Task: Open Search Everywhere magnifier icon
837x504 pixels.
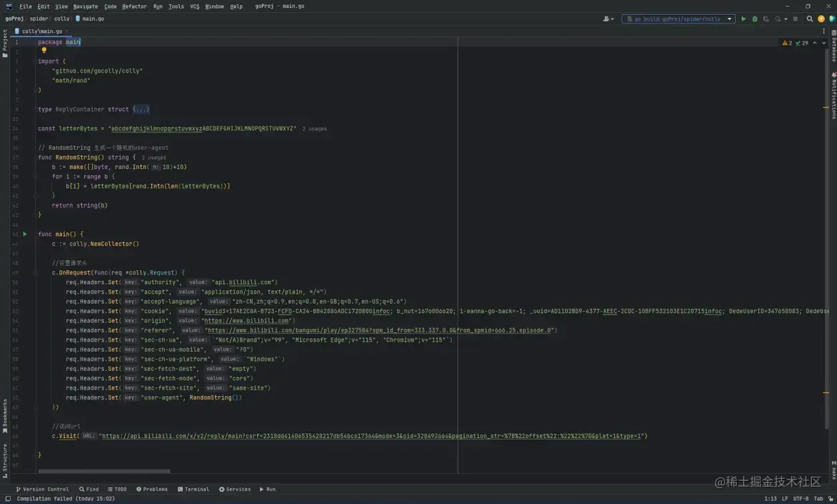Action: 810,19
